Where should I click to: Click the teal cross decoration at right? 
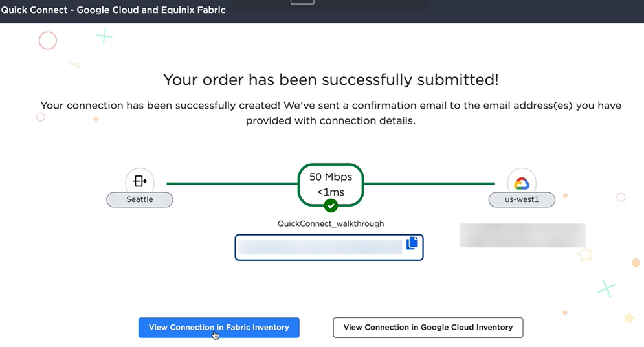[606, 288]
